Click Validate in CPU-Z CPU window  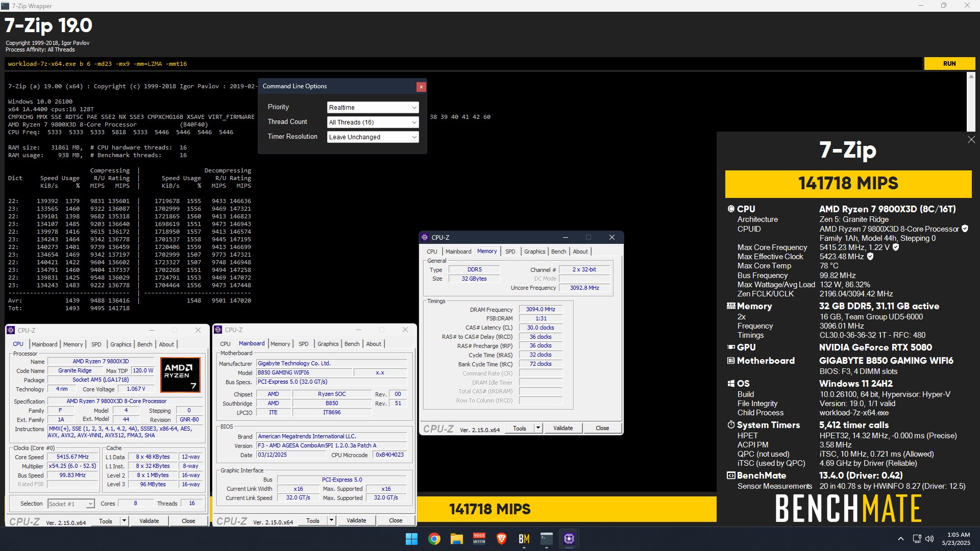tap(149, 521)
